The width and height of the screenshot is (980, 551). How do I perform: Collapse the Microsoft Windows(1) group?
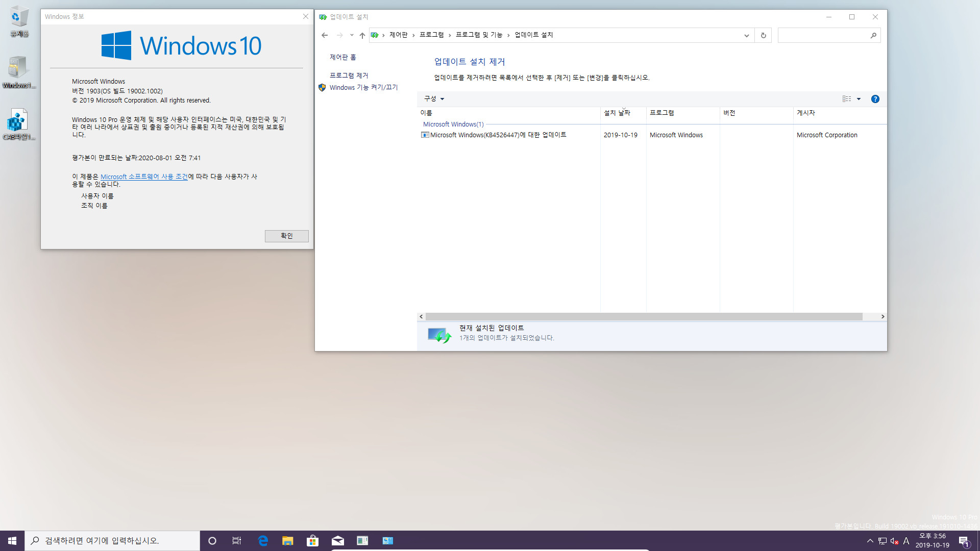[x=453, y=124]
